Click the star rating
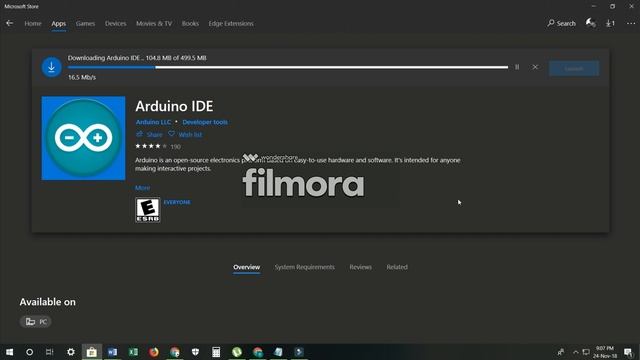 click(151, 146)
